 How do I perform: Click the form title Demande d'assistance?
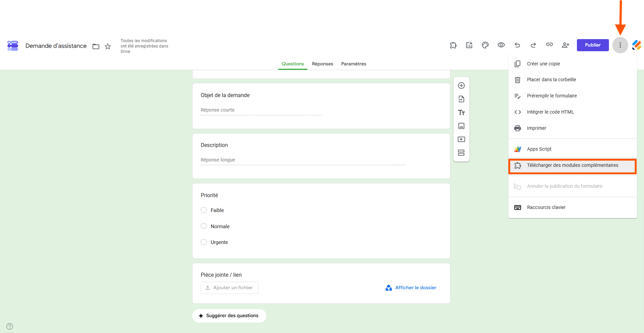click(56, 46)
